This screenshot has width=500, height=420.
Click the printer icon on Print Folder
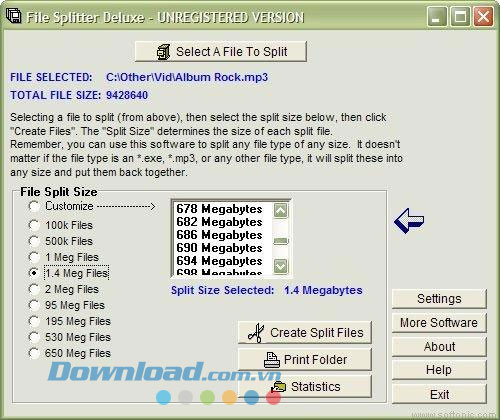coord(272,360)
